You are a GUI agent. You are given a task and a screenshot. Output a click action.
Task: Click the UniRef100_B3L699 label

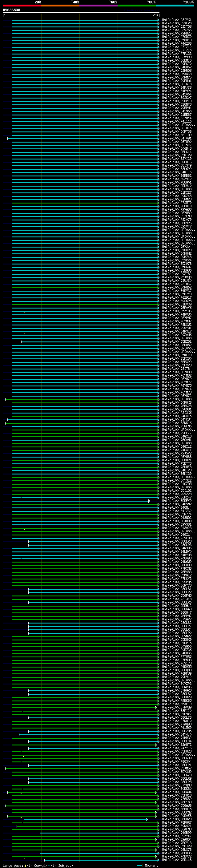pos(176,169)
